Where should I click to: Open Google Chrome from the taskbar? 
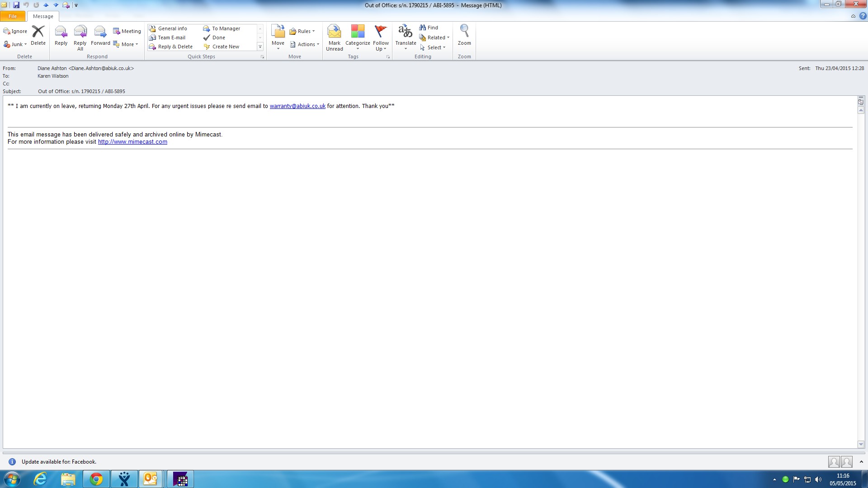tap(96, 479)
